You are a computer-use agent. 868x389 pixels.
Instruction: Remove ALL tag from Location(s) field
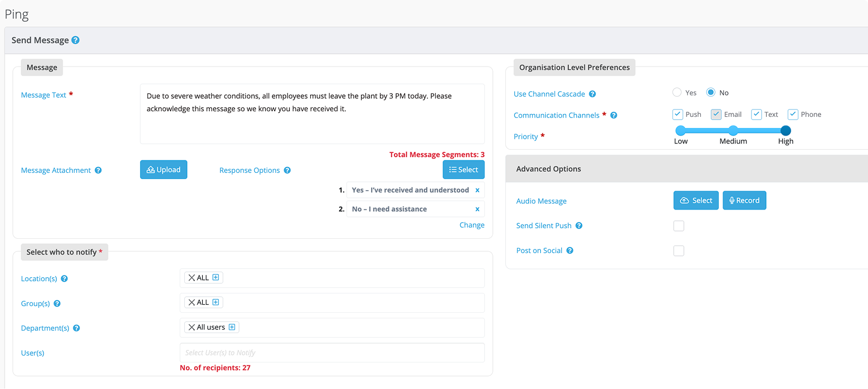pos(192,278)
